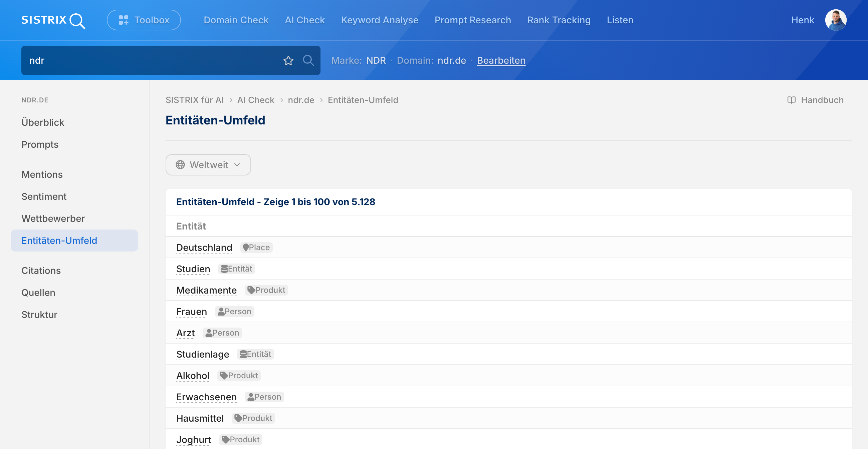This screenshot has height=449, width=868.
Task: Open AI Check in top navigation
Action: coord(305,20)
